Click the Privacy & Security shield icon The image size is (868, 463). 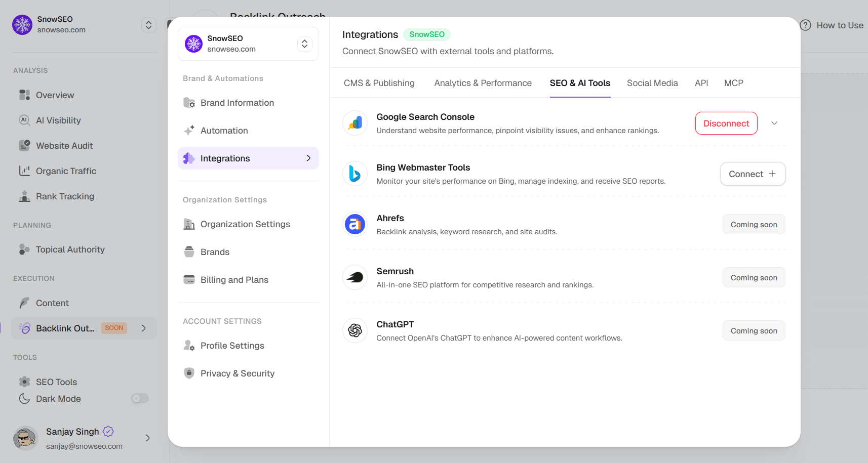189,373
